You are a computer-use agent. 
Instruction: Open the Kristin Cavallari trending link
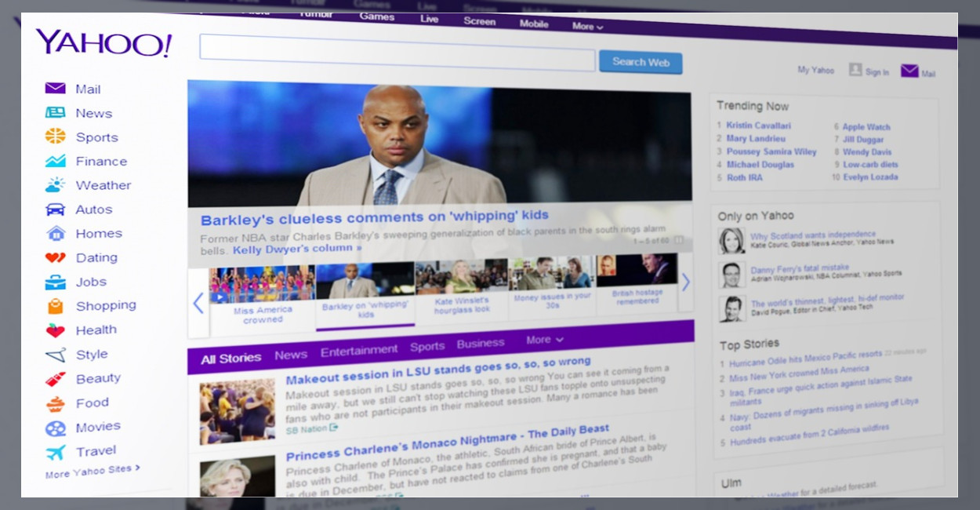click(758, 126)
